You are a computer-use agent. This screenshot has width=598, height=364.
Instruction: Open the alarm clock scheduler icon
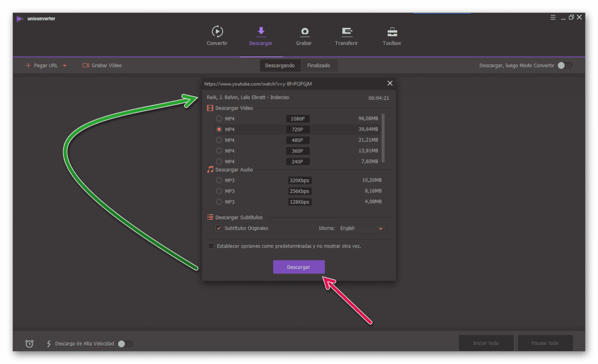[x=29, y=343]
